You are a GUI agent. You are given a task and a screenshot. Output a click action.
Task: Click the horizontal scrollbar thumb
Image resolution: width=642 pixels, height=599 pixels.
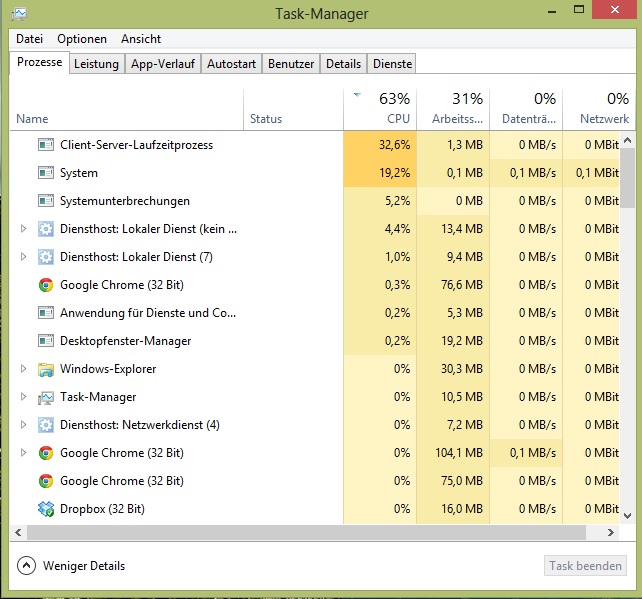click(306, 532)
